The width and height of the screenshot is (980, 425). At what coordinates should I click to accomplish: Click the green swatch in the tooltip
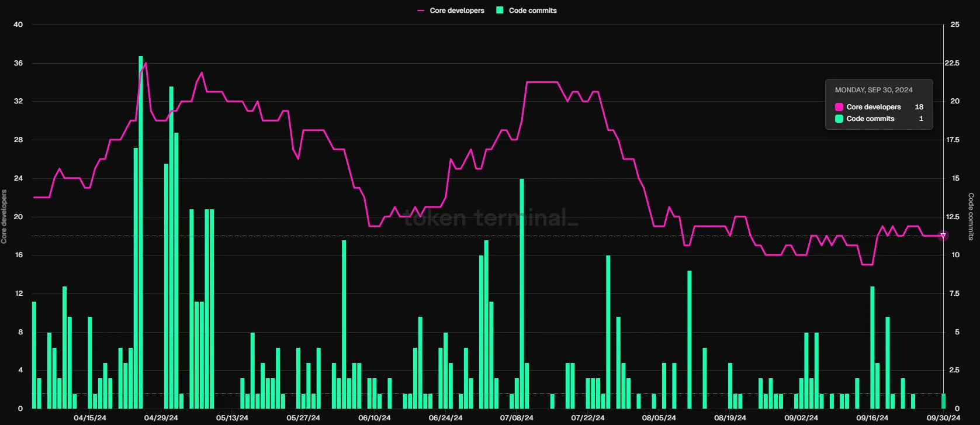[839, 119]
